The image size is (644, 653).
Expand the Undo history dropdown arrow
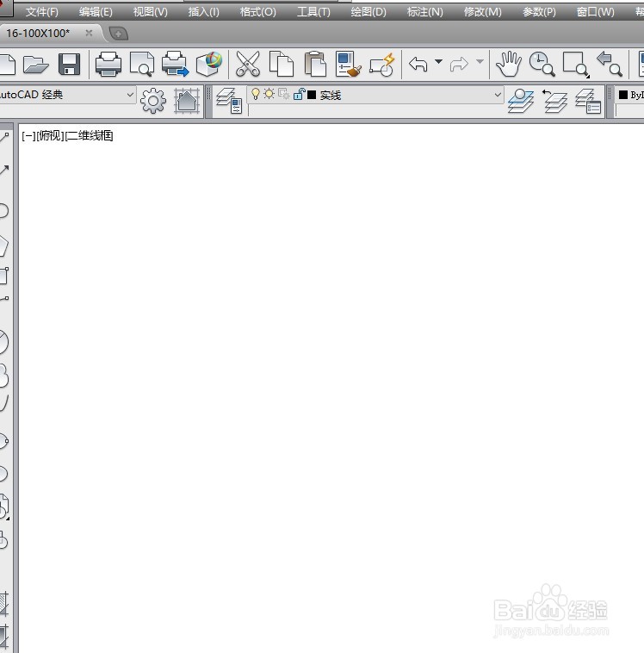click(x=438, y=62)
